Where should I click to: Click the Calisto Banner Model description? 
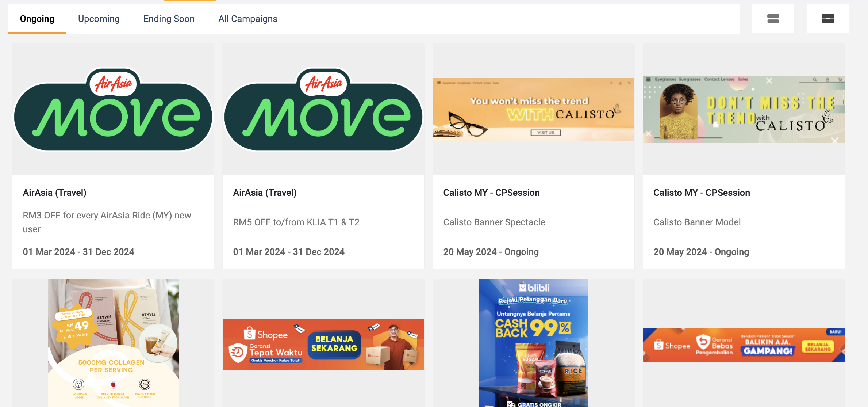click(x=697, y=222)
